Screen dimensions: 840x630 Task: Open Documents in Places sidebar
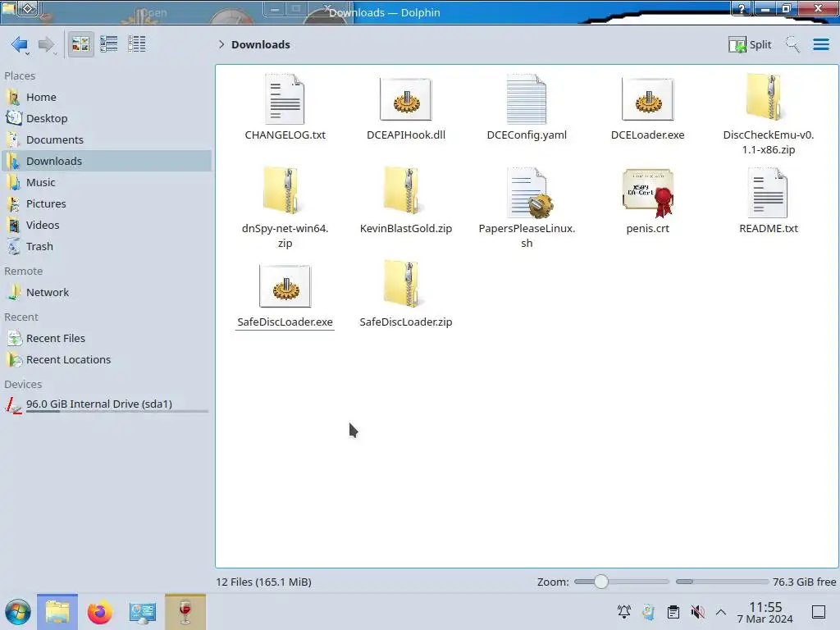click(x=106, y=139)
